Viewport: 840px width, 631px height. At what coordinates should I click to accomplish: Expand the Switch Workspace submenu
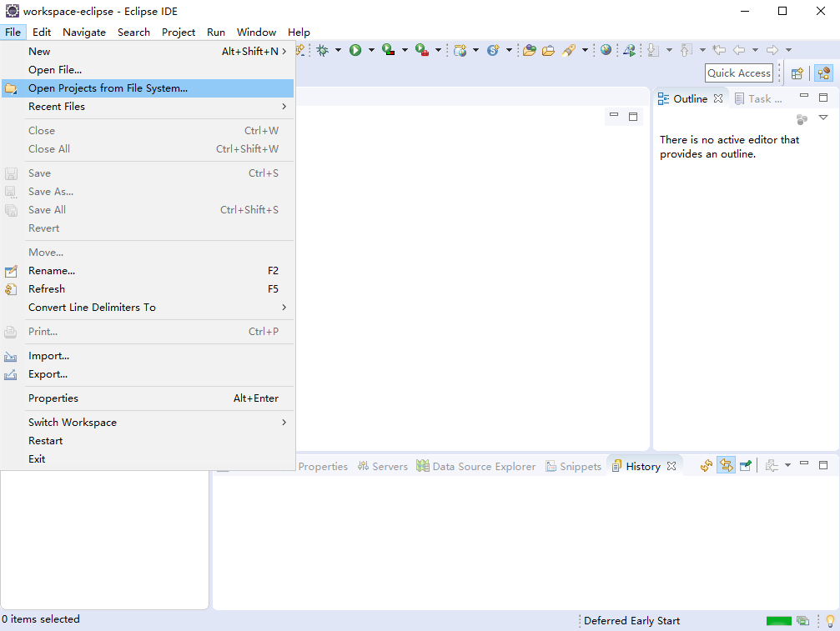[148, 423]
